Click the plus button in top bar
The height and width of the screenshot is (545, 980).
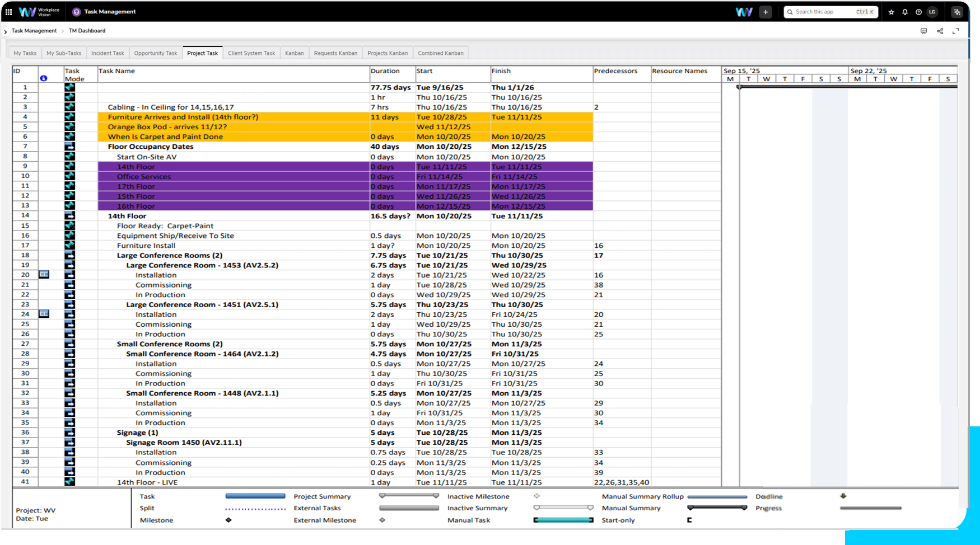(x=766, y=12)
